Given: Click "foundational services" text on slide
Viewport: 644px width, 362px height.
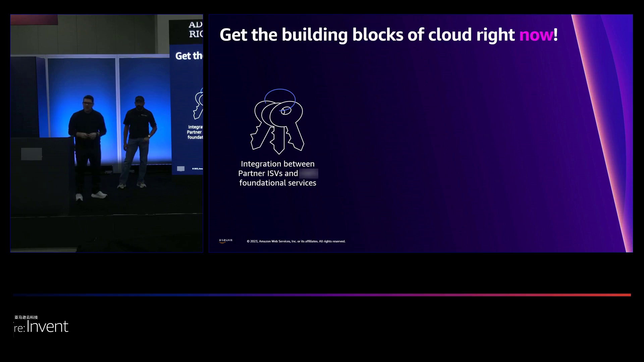Looking at the screenshot, I should tap(277, 183).
